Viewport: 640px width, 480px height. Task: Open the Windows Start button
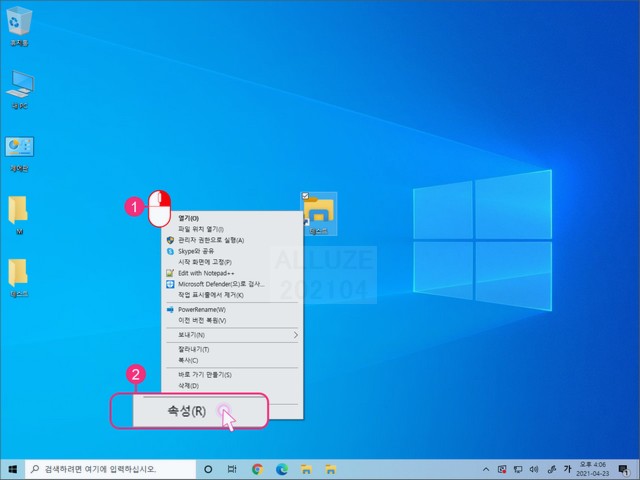[12, 469]
